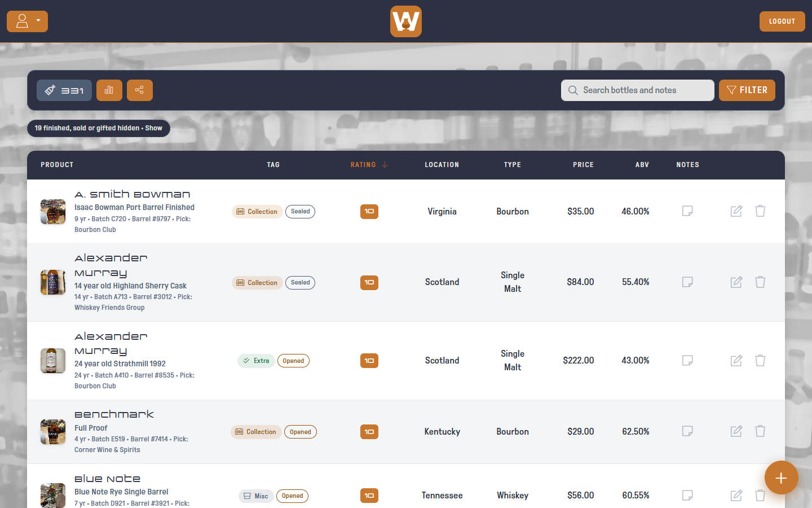
Task: Open notes for Benchmark Full Proof
Action: pyautogui.click(x=687, y=431)
